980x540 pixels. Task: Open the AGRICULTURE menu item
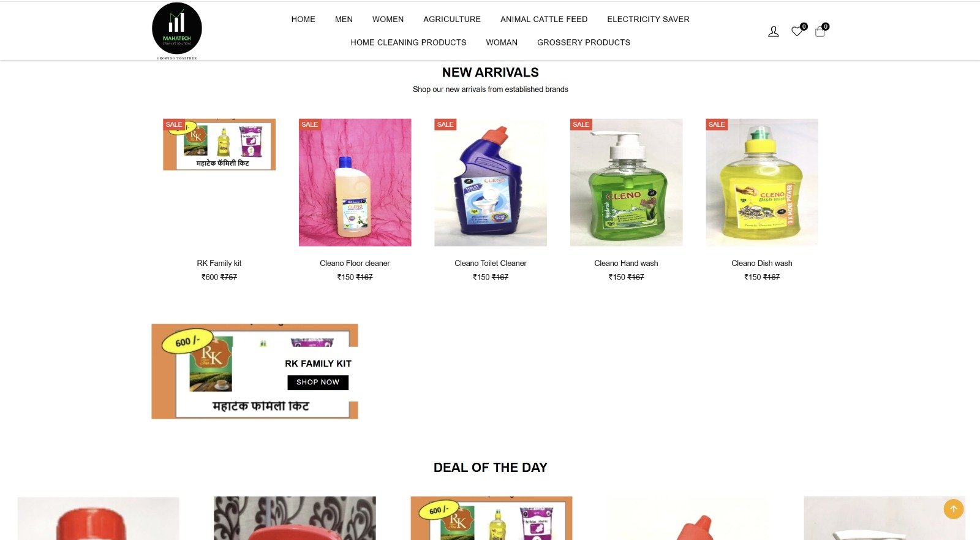[452, 20]
